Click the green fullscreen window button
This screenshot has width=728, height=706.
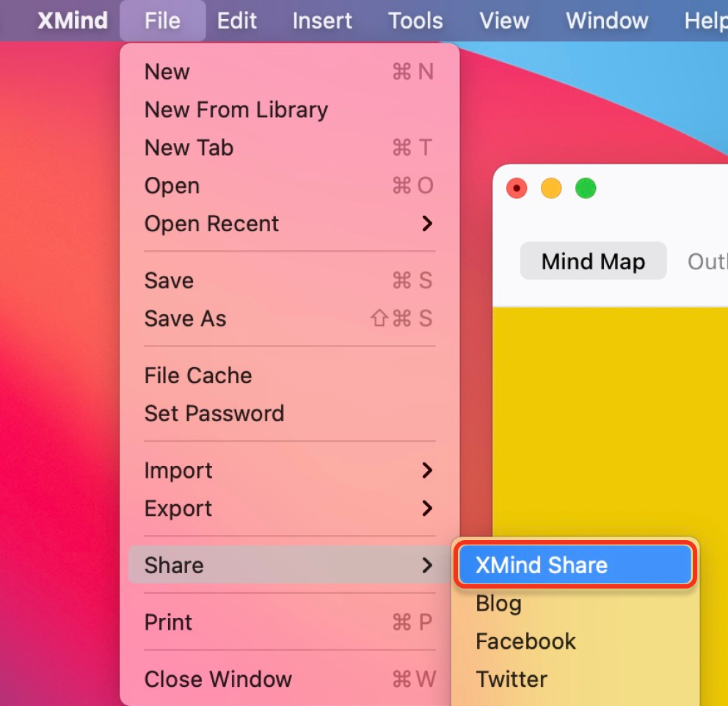(586, 189)
